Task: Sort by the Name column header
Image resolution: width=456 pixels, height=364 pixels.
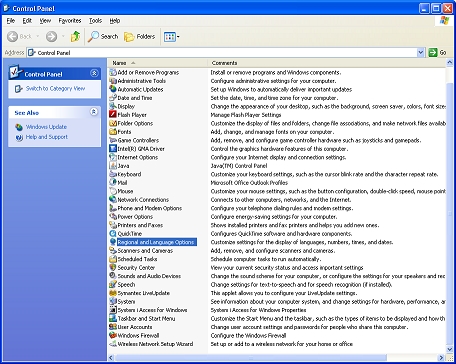Action: tap(158, 63)
